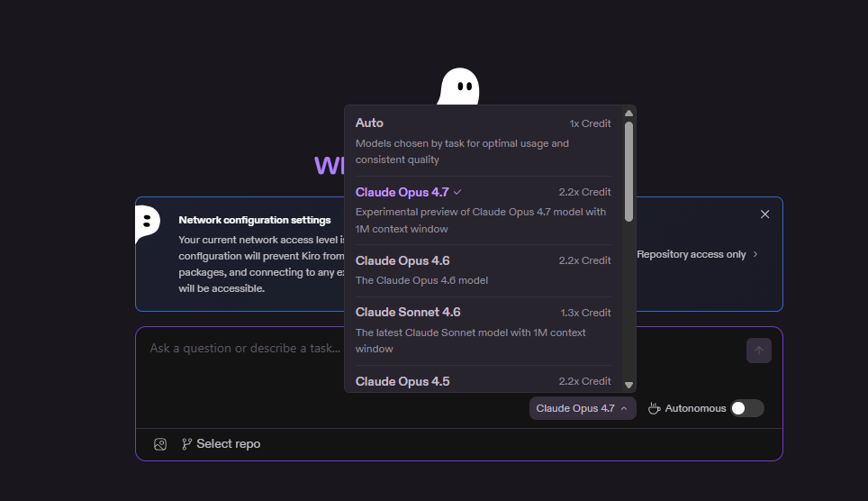Toggle the Autonomous switch
The width and height of the screenshot is (868, 501).
point(746,408)
